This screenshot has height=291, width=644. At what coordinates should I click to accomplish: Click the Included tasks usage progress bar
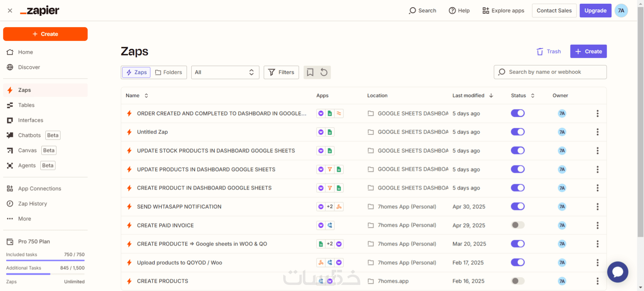[x=45, y=260]
